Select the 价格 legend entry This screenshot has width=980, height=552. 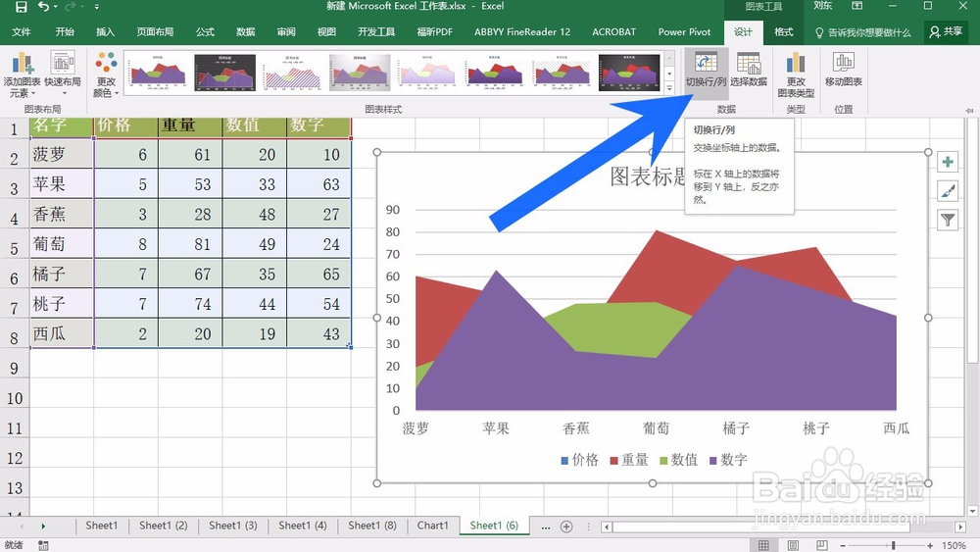point(579,460)
